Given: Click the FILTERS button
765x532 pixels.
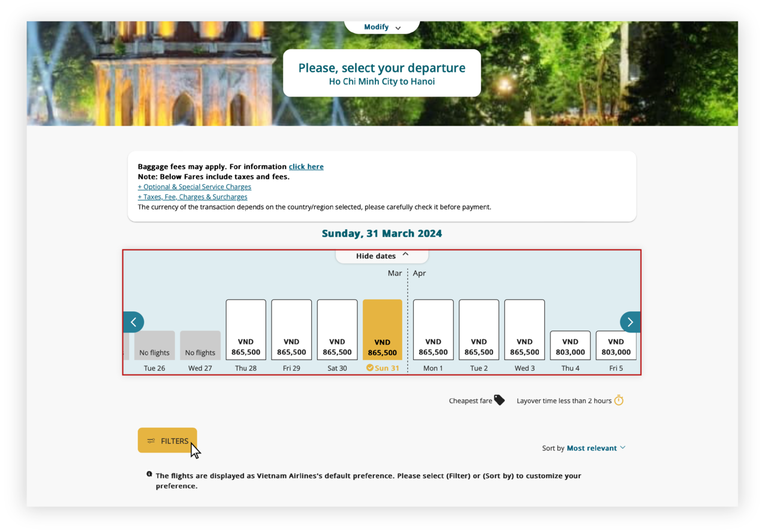Looking at the screenshot, I should click(x=167, y=440).
